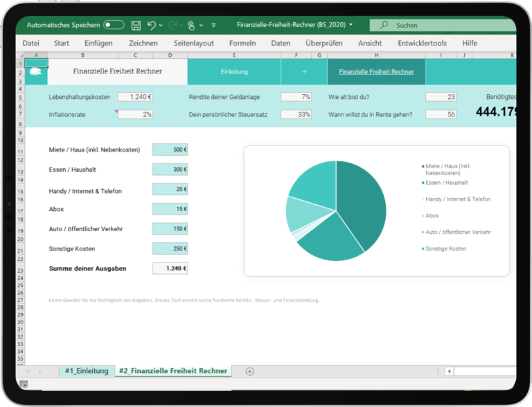The width and height of the screenshot is (532, 407).
Task: Click the Finanzielle Freiheit Rechner title cell
Action: point(117,71)
